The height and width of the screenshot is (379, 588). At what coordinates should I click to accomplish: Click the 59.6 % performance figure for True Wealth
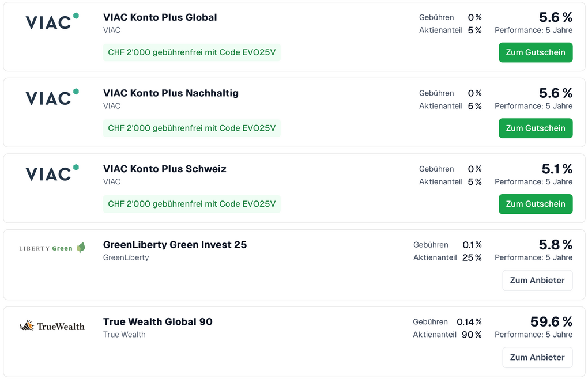[x=551, y=321]
